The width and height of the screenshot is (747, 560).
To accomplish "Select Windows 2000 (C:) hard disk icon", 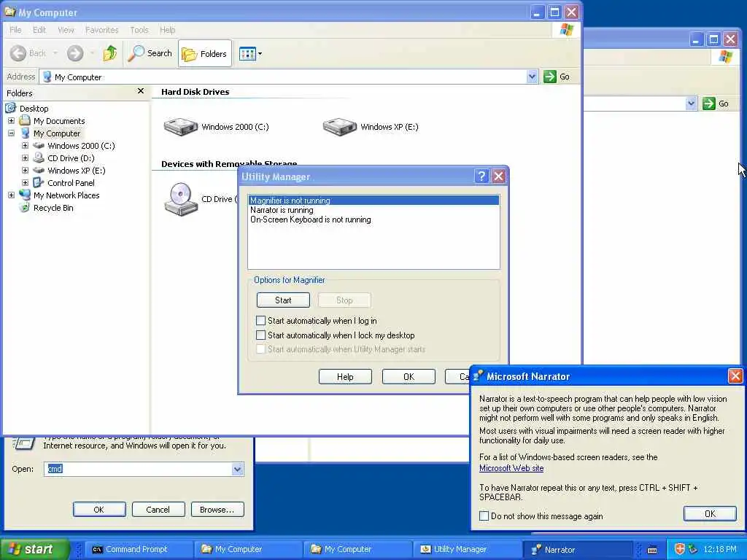I will (x=181, y=127).
